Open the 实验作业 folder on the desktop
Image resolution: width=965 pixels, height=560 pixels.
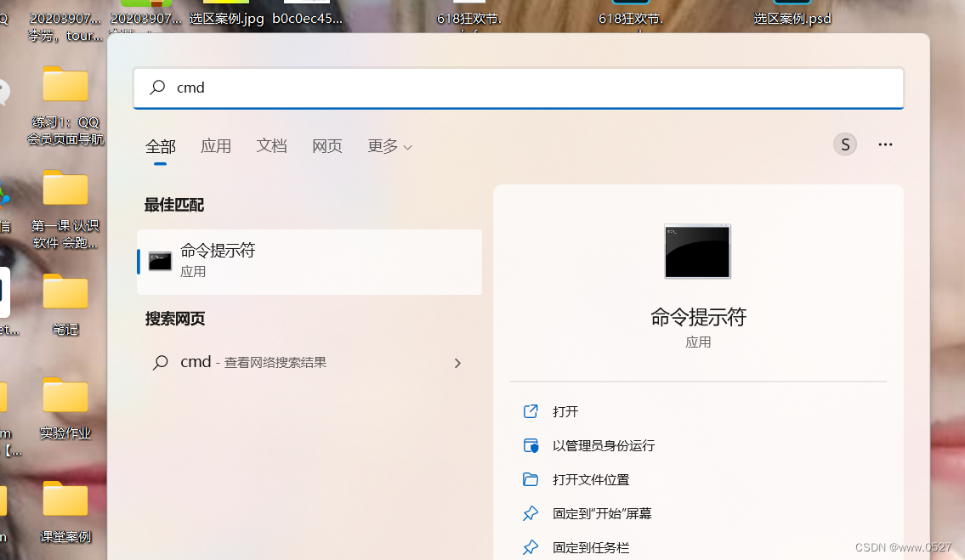[65, 396]
